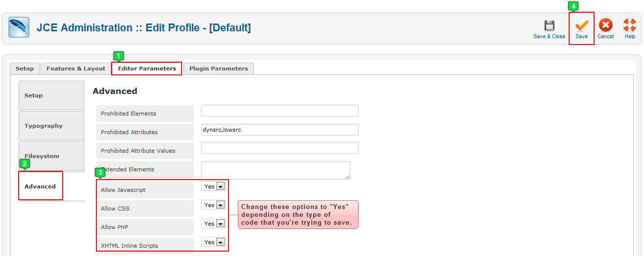
Task: Go to the Plugin Parameters tab
Action: [x=219, y=69]
